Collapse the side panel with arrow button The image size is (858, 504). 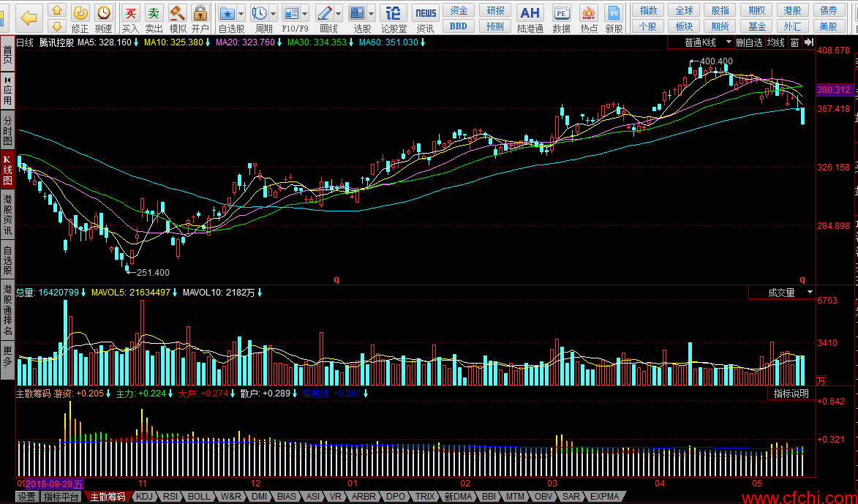(808, 42)
